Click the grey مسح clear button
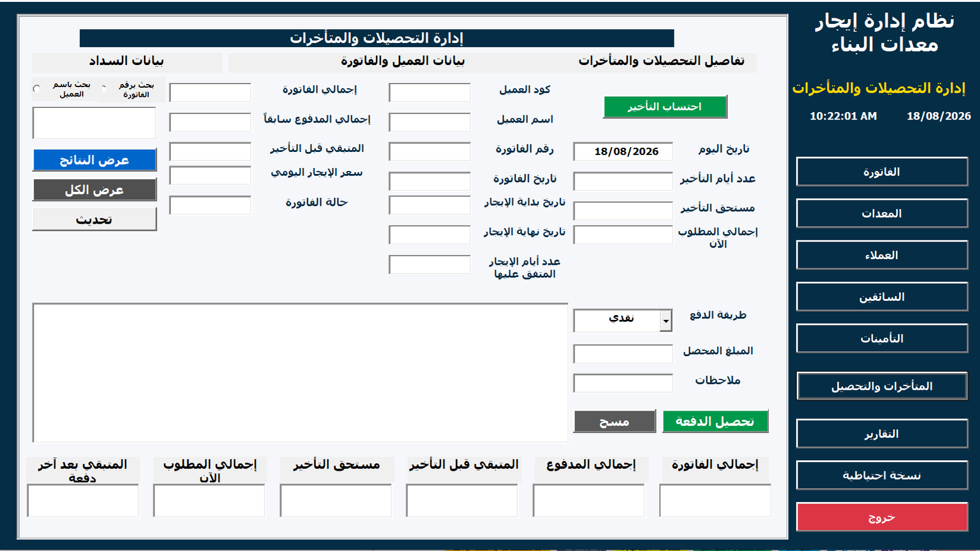980x551 pixels. 614,422
